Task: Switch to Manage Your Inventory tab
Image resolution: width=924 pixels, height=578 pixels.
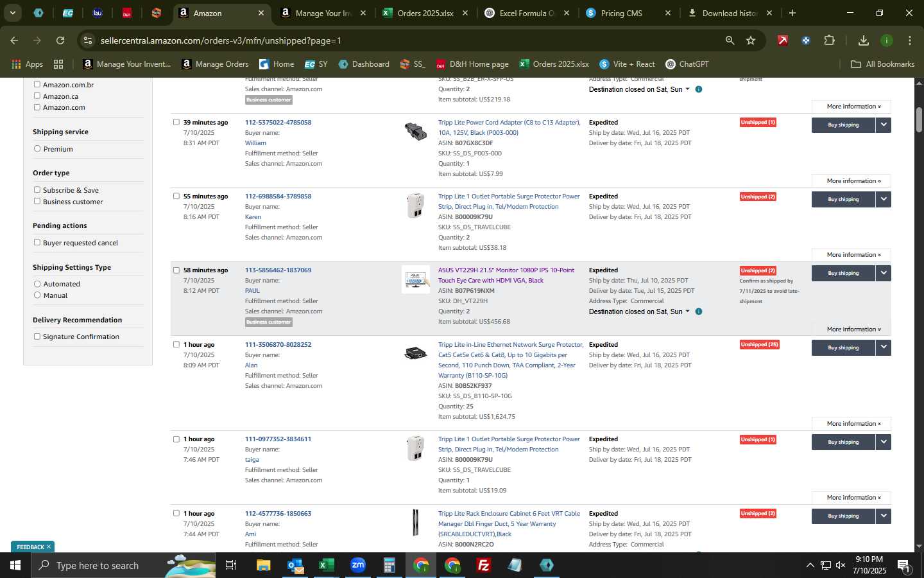Action: 323,13
